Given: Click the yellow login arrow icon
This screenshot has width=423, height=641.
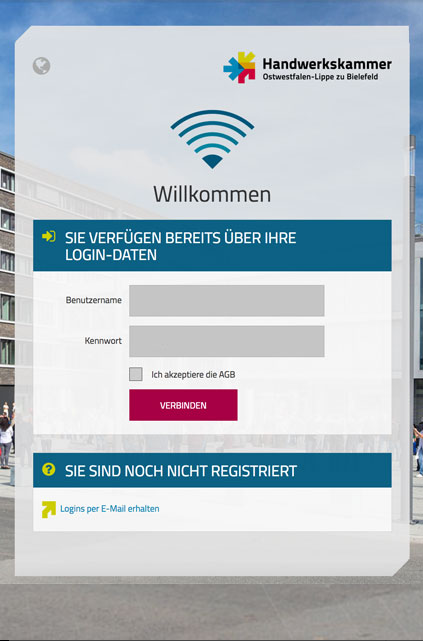Looking at the screenshot, I should pos(49,236).
